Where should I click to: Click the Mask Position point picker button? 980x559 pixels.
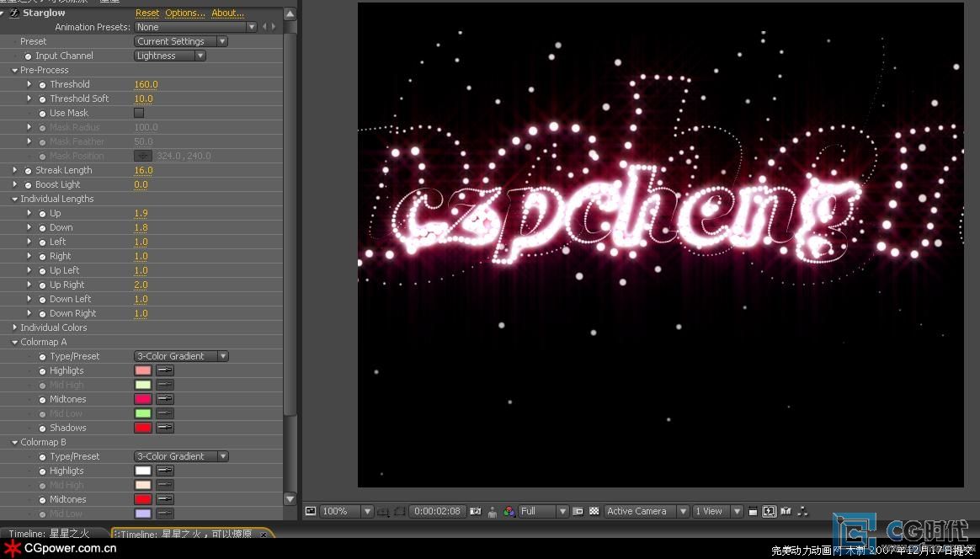[x=143, y=156]
